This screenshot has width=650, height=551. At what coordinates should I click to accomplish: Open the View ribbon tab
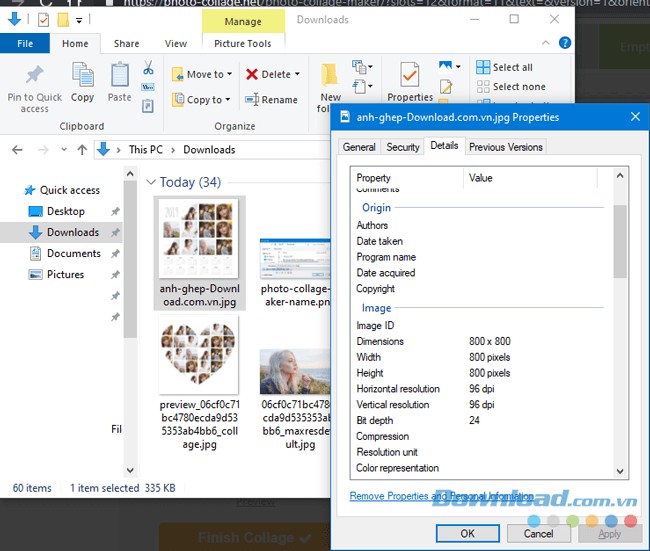point(176,44)
